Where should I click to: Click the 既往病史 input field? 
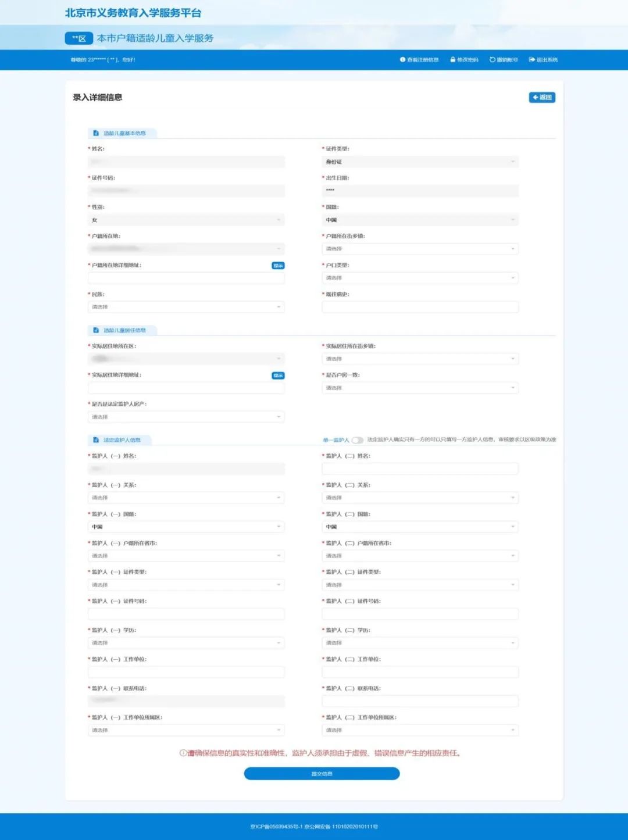[x=420, y=307]
